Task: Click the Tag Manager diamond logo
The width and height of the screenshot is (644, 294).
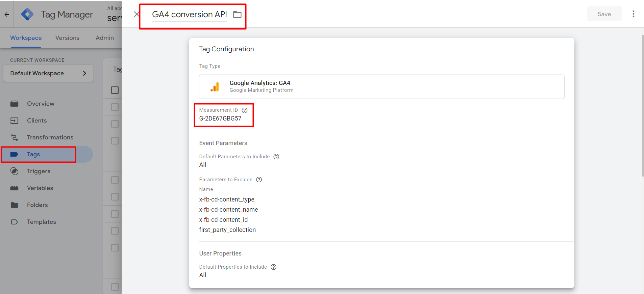Action: point(27,14)
